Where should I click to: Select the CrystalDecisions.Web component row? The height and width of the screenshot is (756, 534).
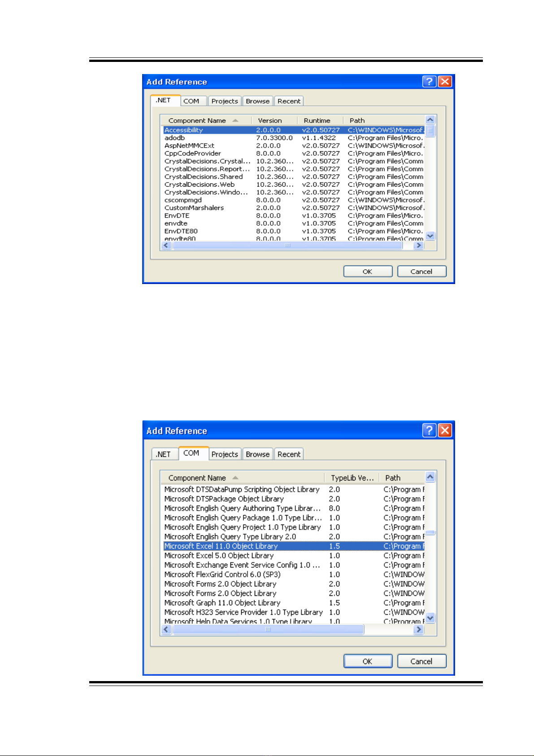(200, 184)
